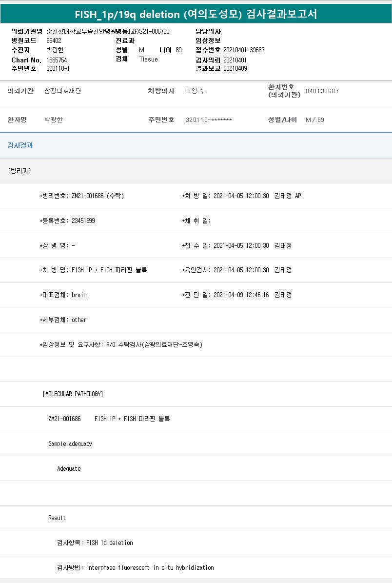The image size is (392, 583).
Task: Click the 대표검체 brain entry
Action: (x=79, y=295)
